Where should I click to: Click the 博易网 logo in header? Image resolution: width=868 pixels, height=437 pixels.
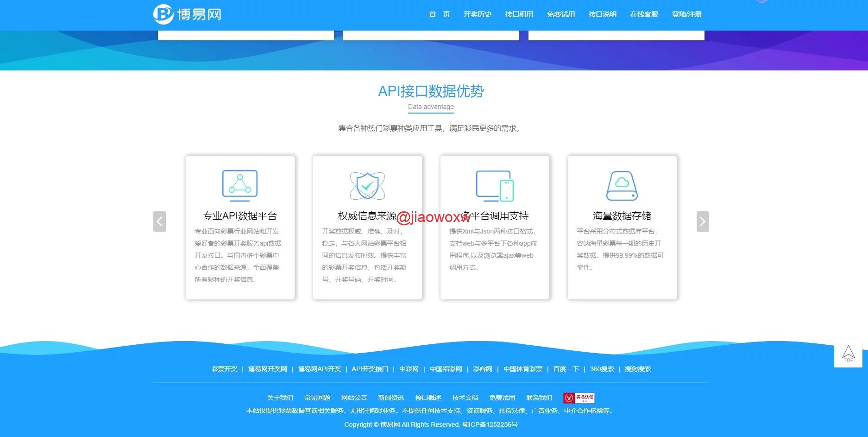[x=187, y=14]
